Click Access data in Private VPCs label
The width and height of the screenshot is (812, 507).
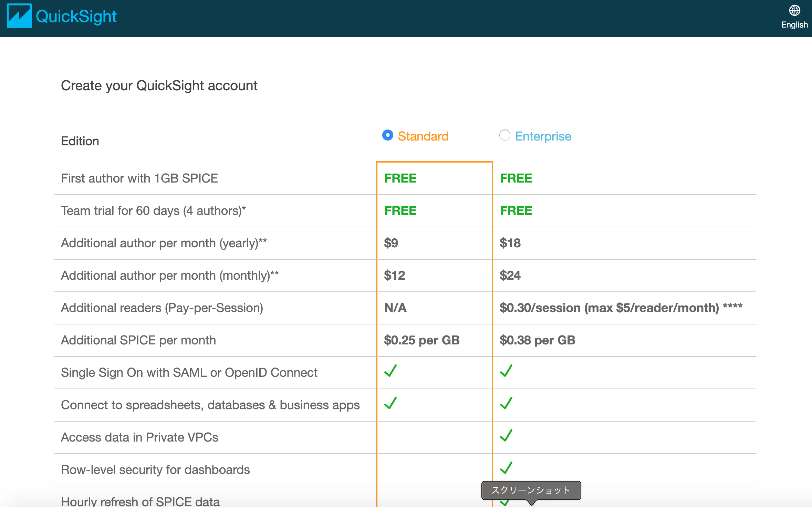click(139, 437)
